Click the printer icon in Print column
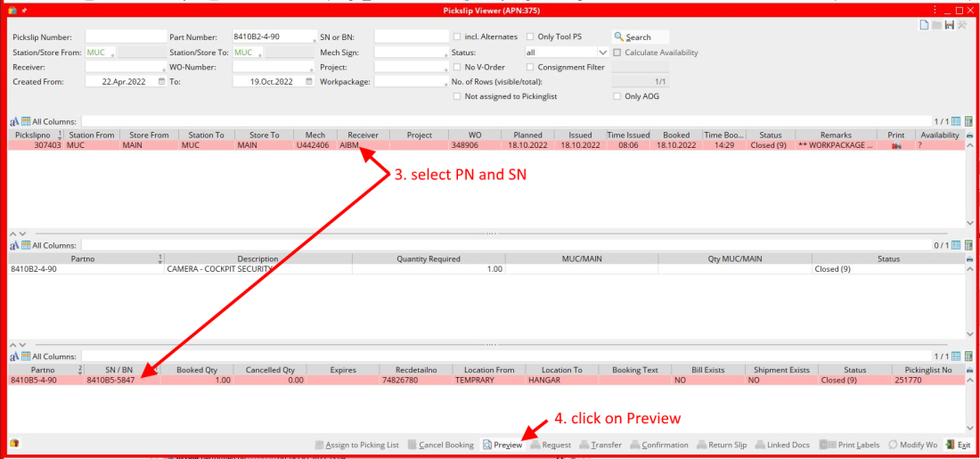Screen dimensions: 980x459 click(x=895, y=145)
